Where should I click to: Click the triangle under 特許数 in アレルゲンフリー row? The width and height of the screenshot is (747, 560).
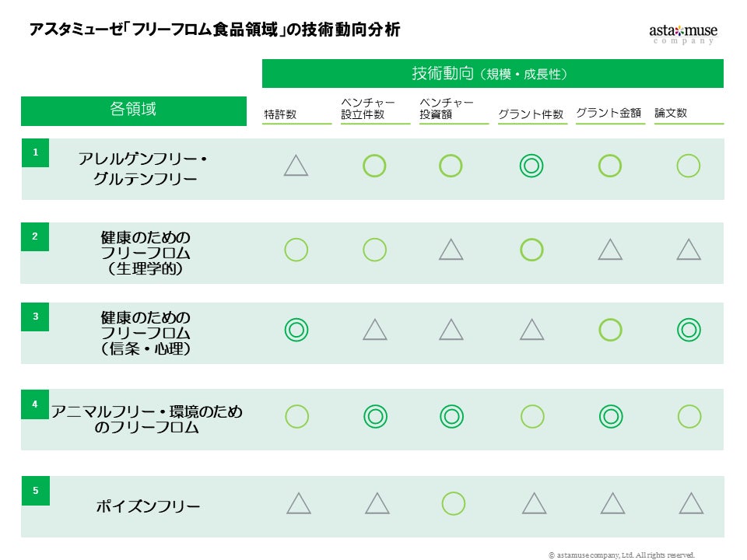296,166
